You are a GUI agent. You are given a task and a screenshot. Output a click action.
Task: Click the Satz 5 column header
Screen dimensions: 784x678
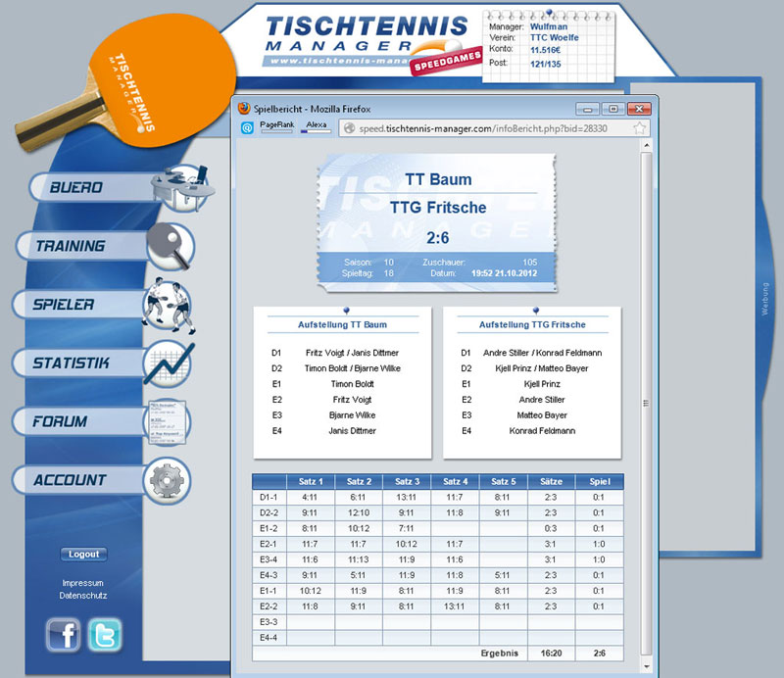[503, 481]
